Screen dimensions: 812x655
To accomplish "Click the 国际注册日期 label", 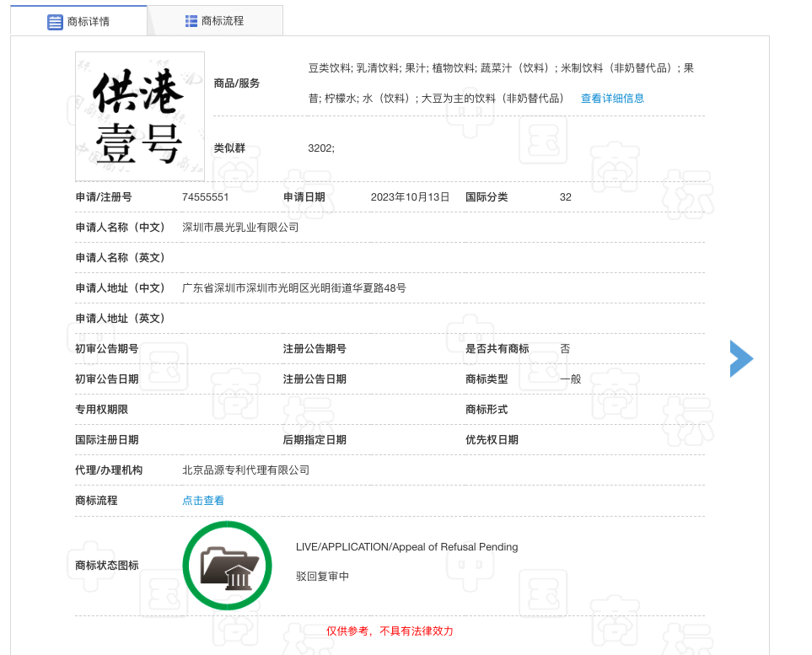I will coord(107,439).
